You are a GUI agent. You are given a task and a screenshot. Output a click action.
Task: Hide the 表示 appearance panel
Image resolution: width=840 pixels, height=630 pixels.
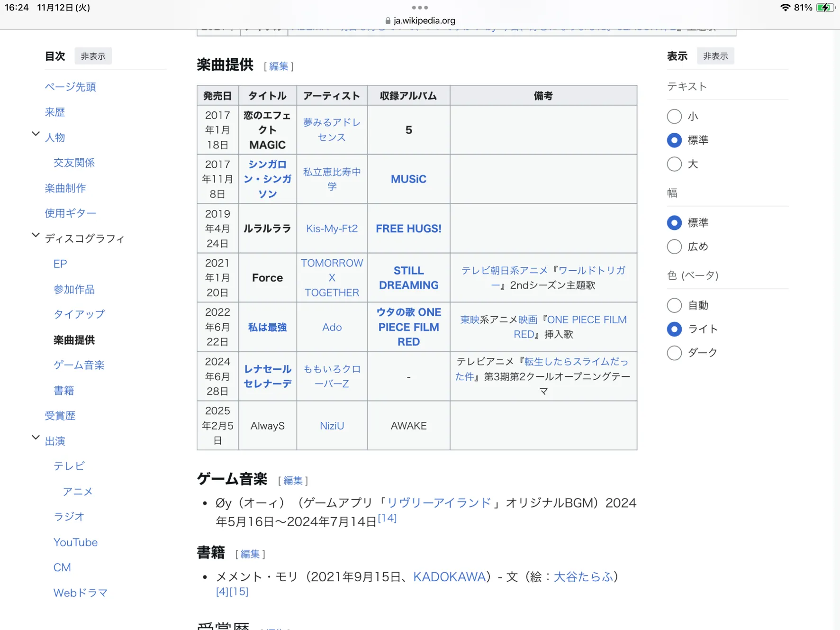715,56
